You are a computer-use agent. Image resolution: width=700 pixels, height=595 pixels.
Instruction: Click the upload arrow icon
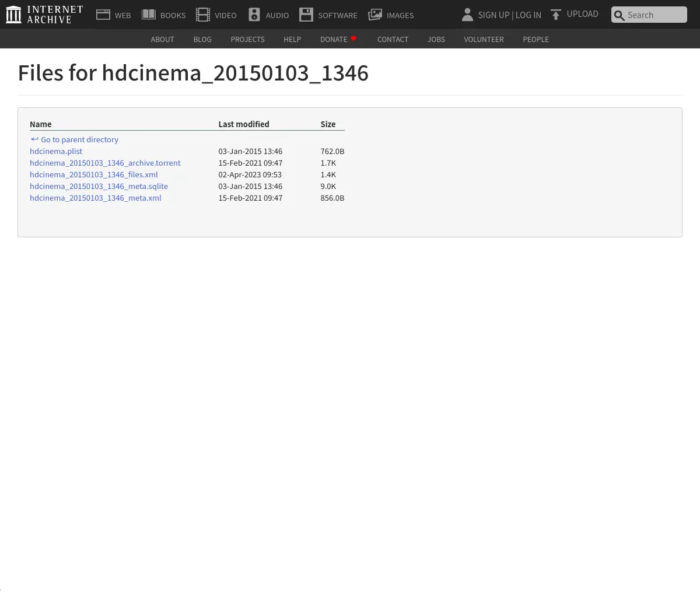pyautogui.click(x=556, y=15)
